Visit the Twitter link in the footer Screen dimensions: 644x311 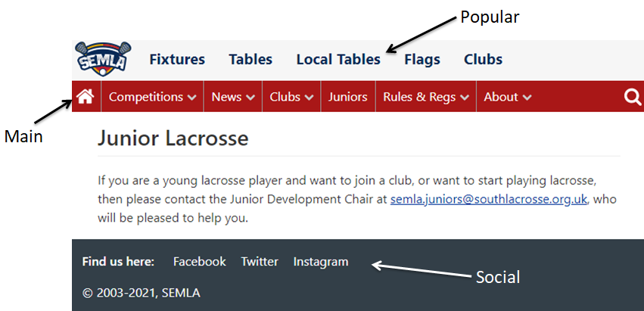(260, 262)
